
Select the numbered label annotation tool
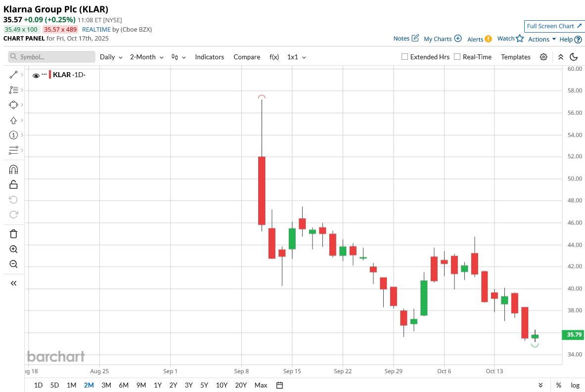[x=13, y=135]
